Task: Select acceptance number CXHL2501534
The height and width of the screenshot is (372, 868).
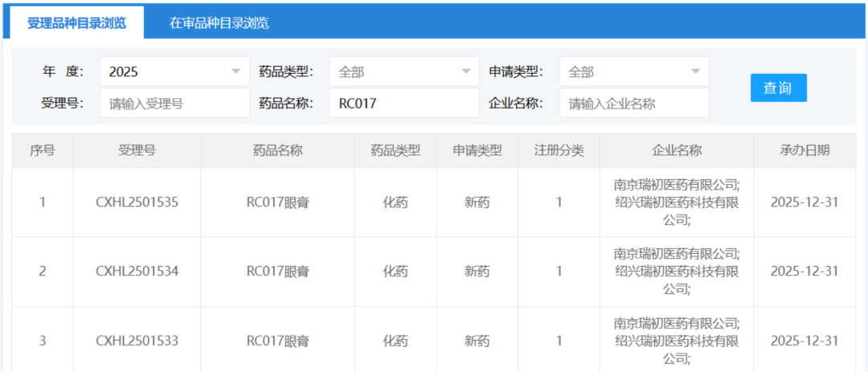Action: (137, 272)
